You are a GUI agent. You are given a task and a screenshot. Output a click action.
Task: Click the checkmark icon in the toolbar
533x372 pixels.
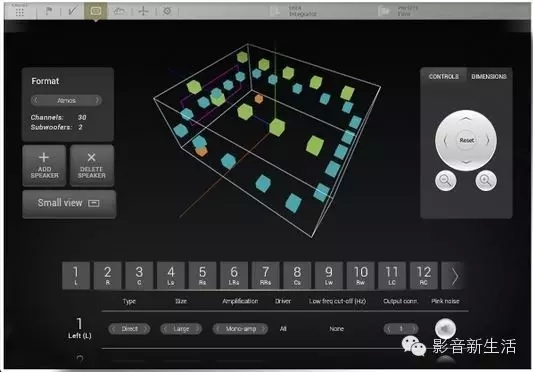click(x=72, y=11)
